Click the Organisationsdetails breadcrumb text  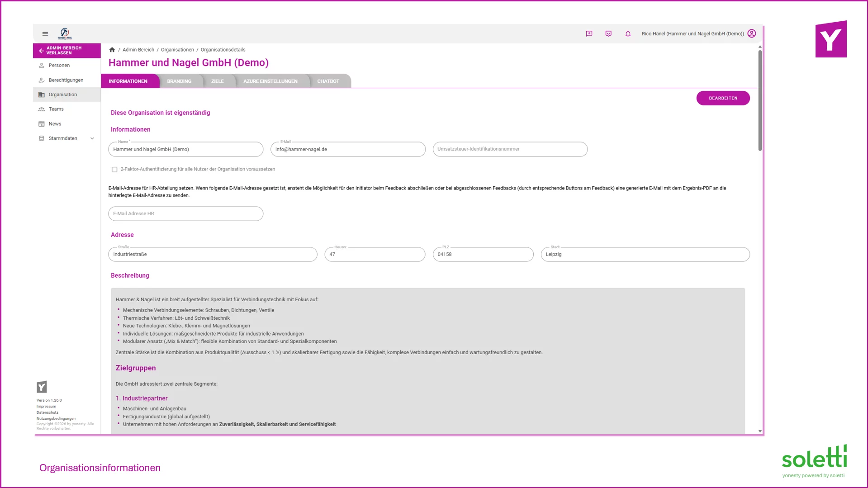coord(223,50)
